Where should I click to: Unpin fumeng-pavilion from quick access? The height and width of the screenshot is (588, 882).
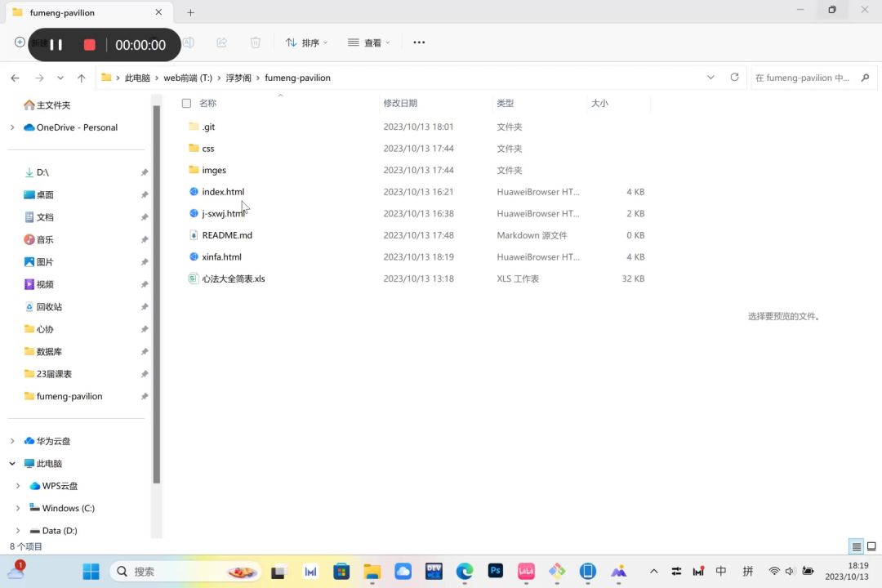[145, 396]
